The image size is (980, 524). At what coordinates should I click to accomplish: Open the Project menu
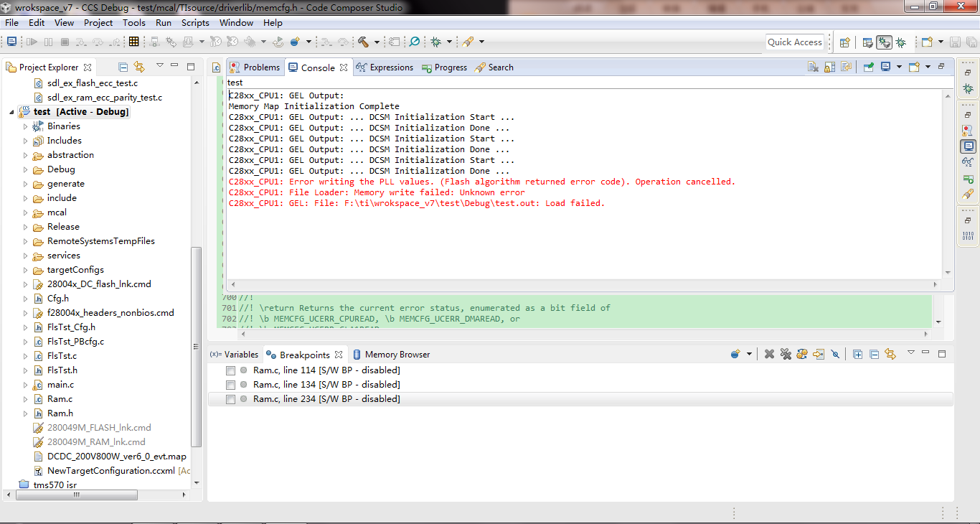click(98, 22)
